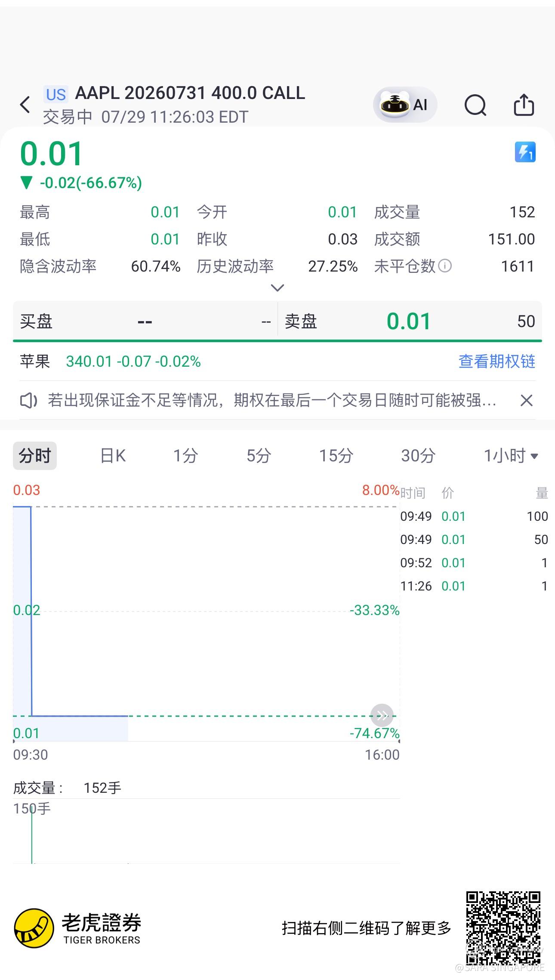Read the scrolling margin notice text

(272, 401)
